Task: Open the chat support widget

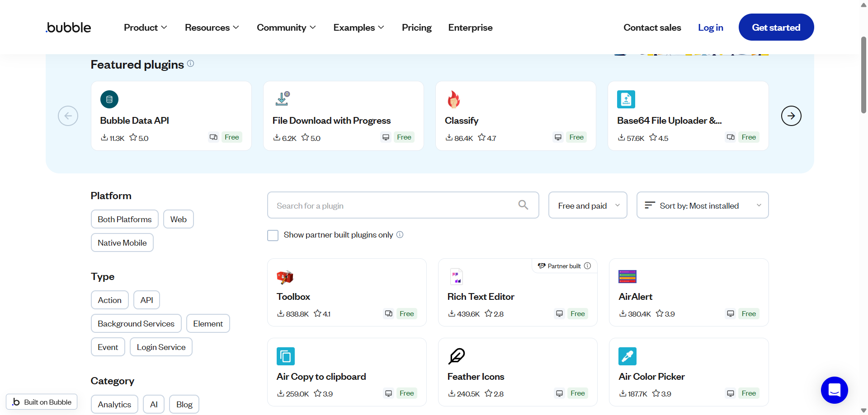Action: pos(835,390)
